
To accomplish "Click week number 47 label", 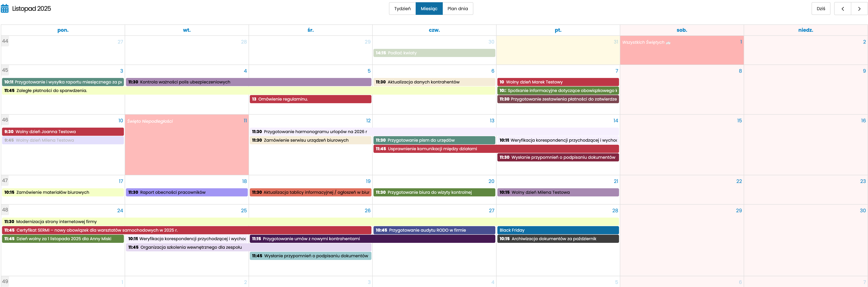I will pyautogui.click(x=5, y=180).
